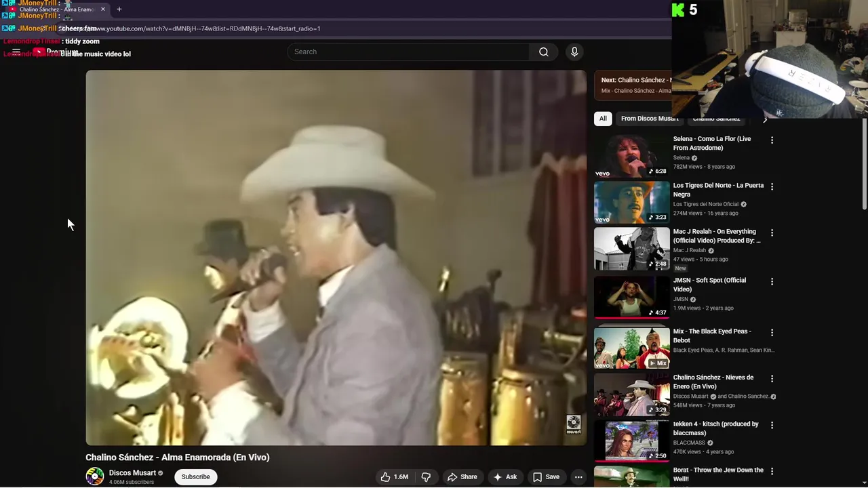Viewport: 868px width, 488px height.
Task: Switch to Chalino Sánchez browser tab
Action: pos(57,9)
